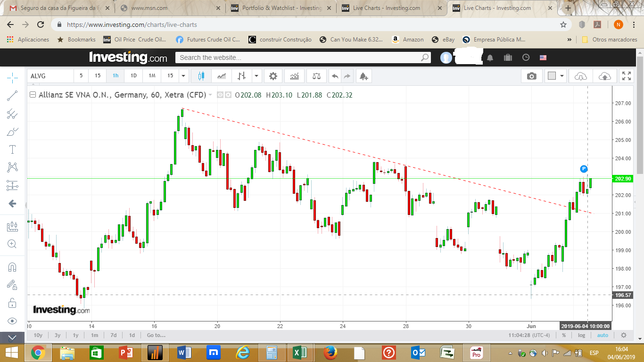Click the candlestick chart style icon
The height and width of the screenshot is (362, 644).
click(202, 76)
